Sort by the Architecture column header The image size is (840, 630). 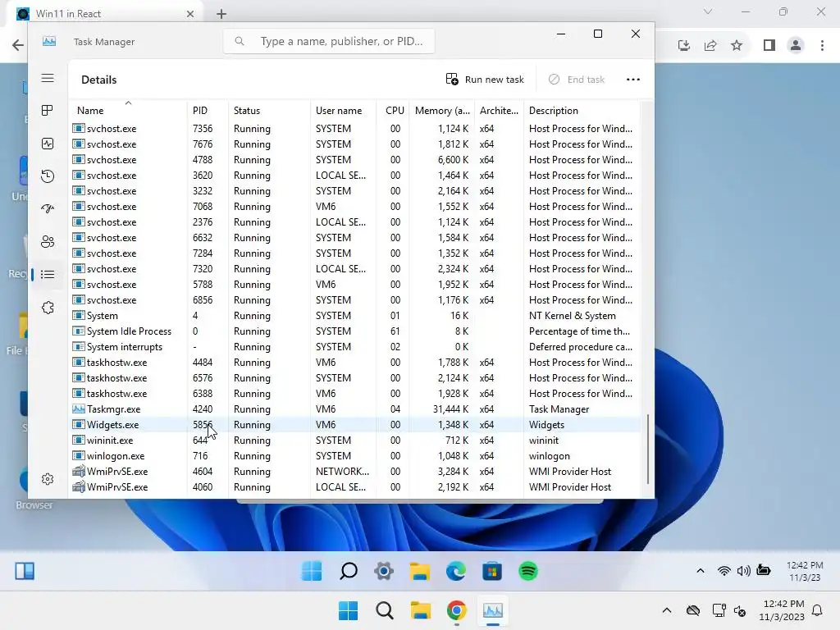click(499, 111)
